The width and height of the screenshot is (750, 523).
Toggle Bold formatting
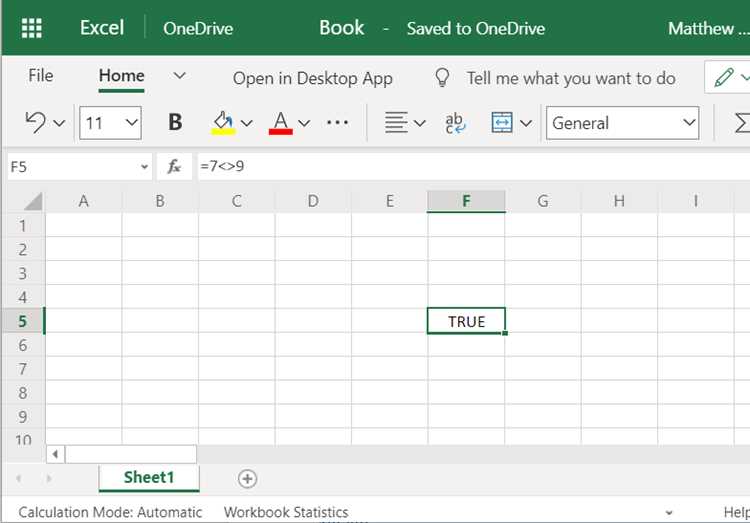click(175, 122)
